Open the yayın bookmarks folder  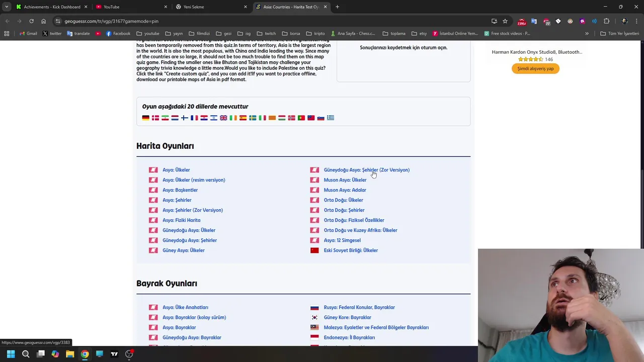pos(174,34)
